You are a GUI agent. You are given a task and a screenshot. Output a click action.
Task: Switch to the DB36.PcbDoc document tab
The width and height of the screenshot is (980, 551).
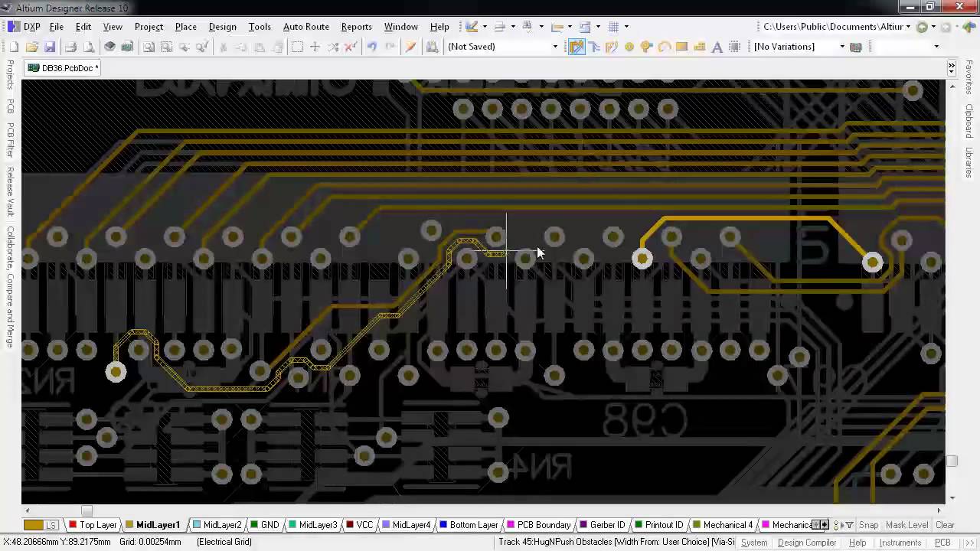pyautogui.click(x=64, y=68)
